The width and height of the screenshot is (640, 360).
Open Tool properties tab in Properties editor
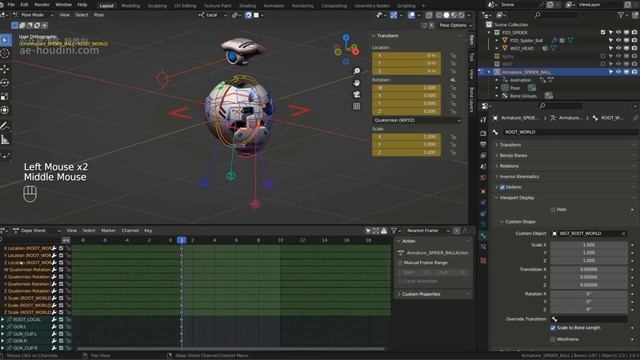[483, 120]
